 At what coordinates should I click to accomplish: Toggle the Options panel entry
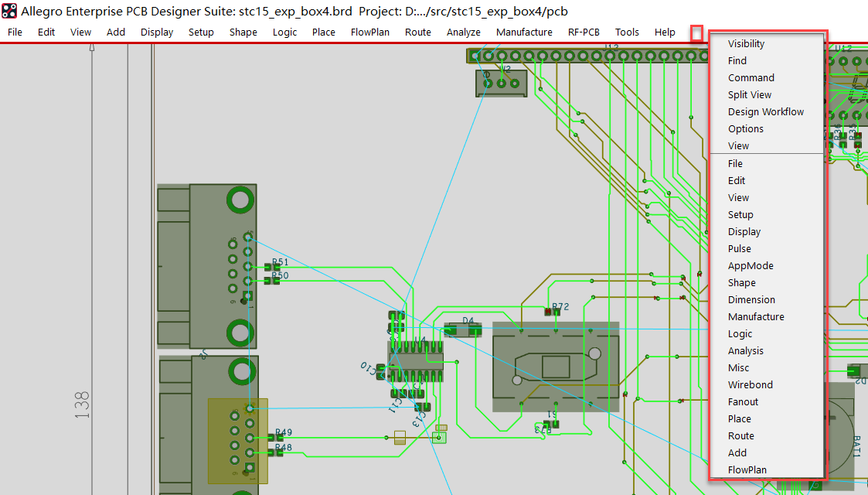[x=745, y=129]
